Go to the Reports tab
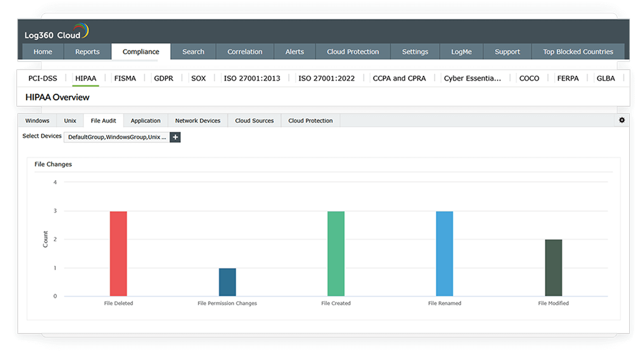This screenshot has height=357, width=644. point(88,52)
